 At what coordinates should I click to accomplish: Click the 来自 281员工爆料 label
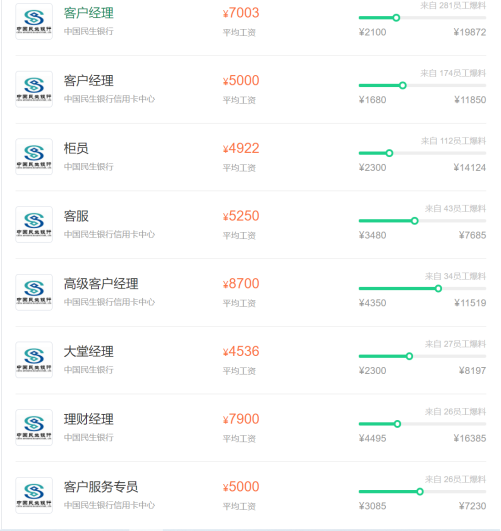pos(453,5)
